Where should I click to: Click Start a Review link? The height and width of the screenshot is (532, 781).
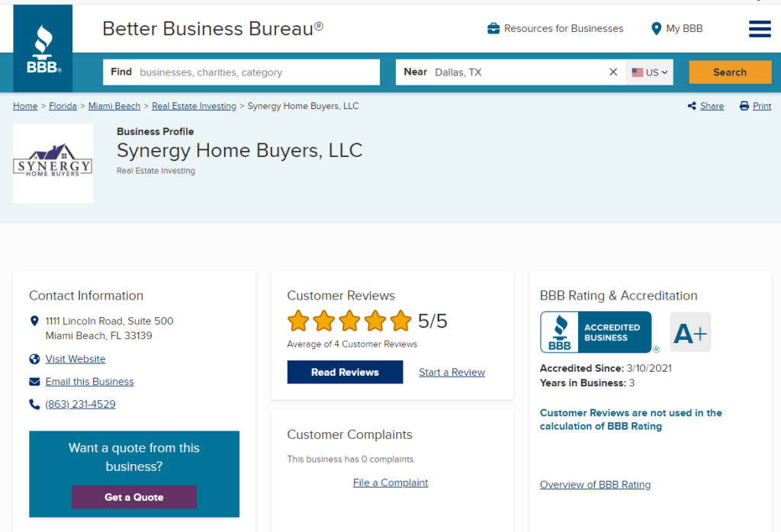452,372
